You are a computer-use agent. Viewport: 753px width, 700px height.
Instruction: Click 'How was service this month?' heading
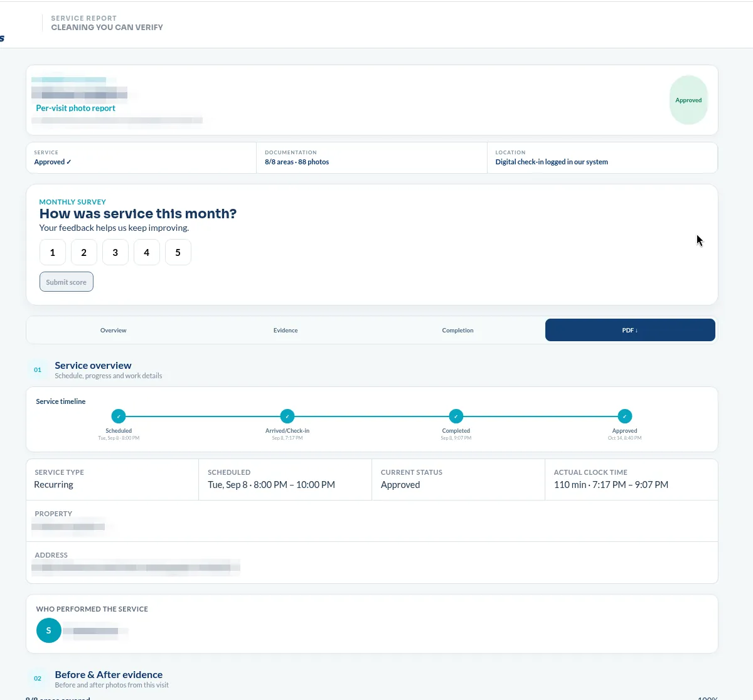click(x=138, y=214)
